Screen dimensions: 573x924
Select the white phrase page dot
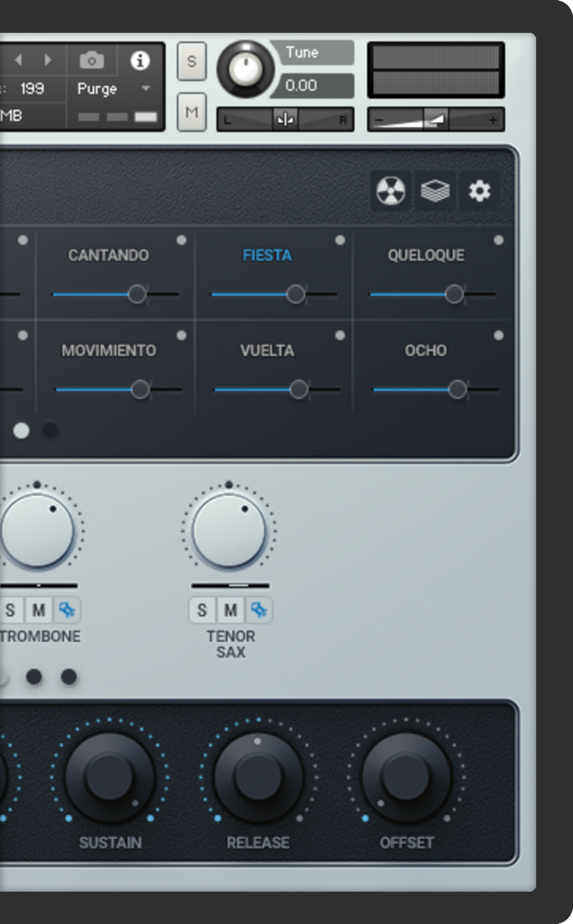coord(21,431)
